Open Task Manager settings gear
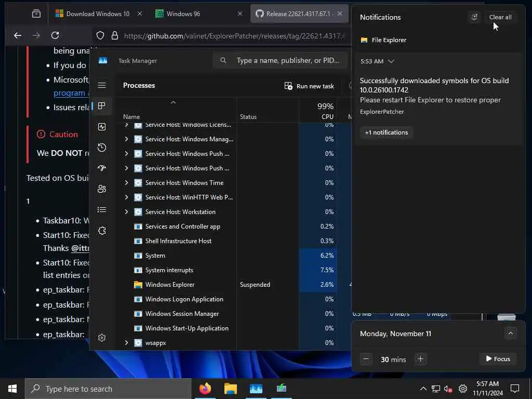The width and height of the screenshot is (532, 399). click(102, 338)
